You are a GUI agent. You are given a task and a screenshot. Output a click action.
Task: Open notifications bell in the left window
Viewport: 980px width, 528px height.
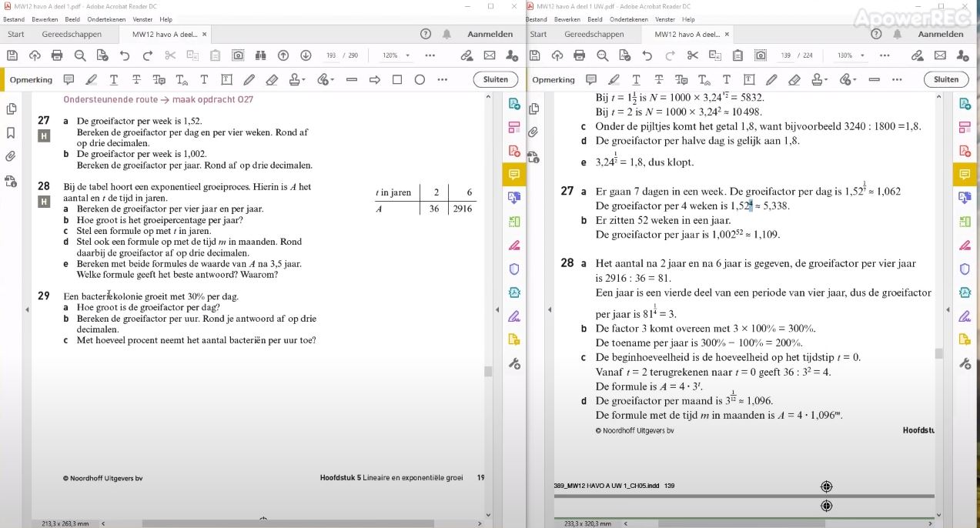447,34
